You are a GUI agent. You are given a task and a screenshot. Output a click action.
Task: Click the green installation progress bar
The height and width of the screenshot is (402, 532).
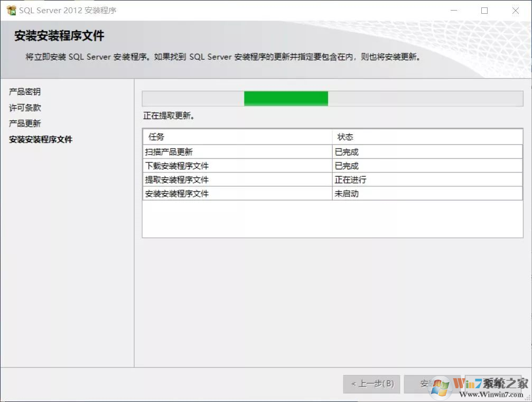(285, 98)
